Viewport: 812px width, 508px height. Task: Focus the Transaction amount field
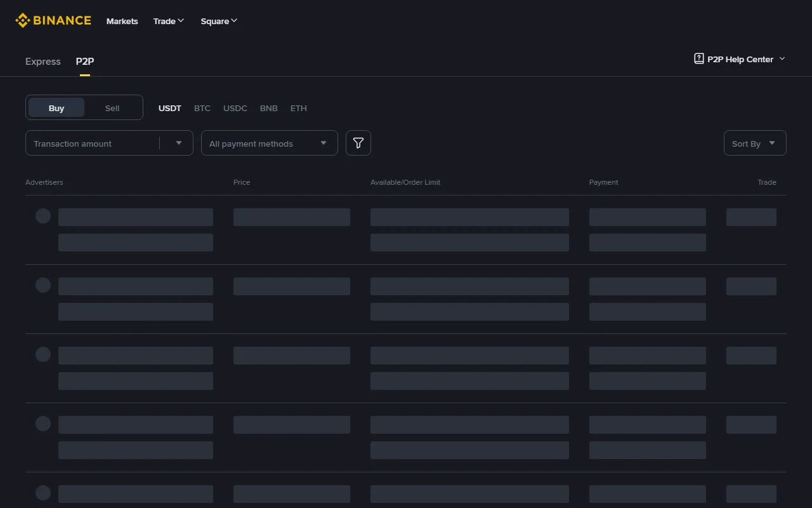(x=93, y=144)
